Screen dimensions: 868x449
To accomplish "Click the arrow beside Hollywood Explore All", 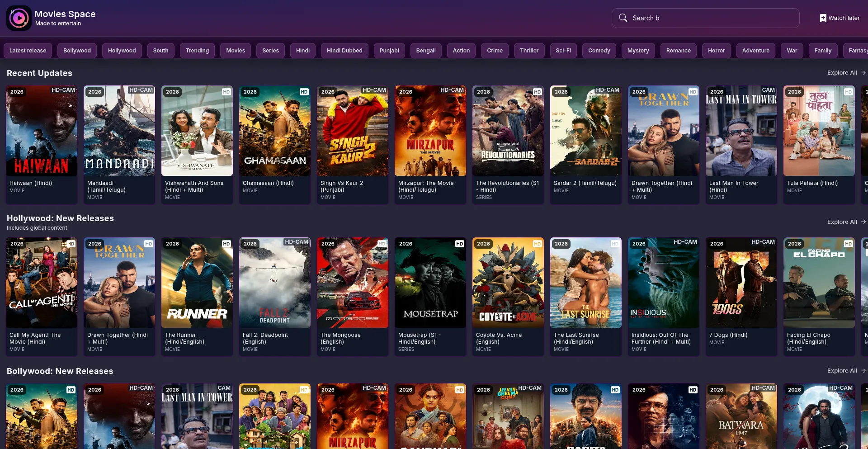I will click(863, 222).
